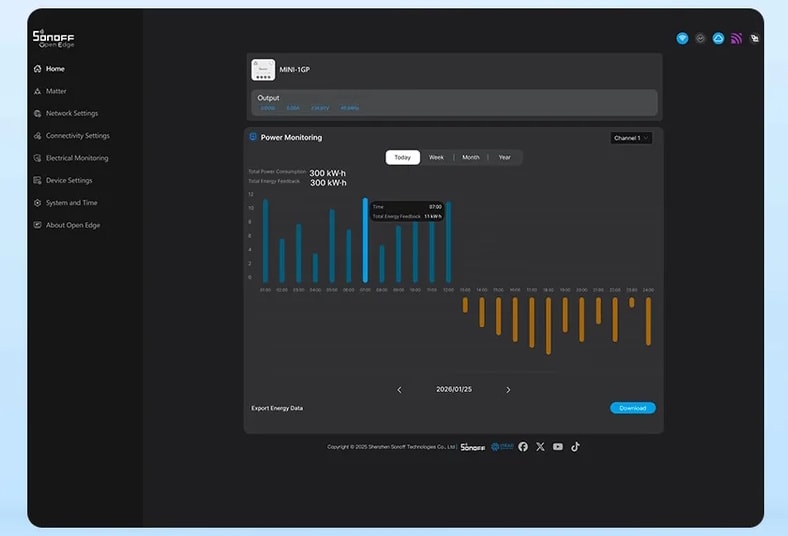Switch to the Month tab

471,157
